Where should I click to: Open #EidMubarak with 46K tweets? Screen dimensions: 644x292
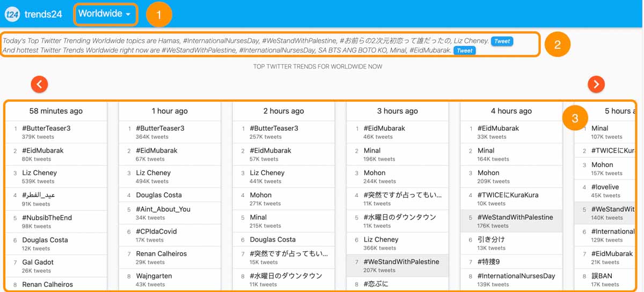(384, 129)
